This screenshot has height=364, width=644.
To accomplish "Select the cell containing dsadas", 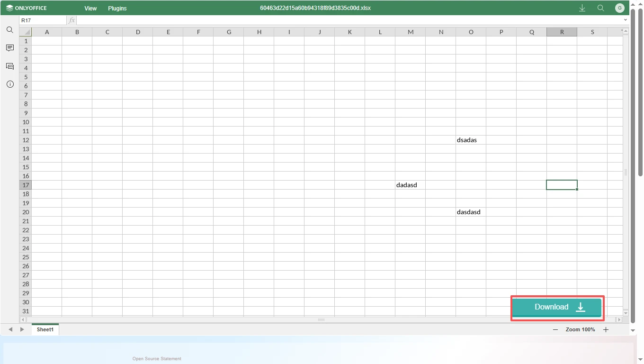I will tap(471, 140).
